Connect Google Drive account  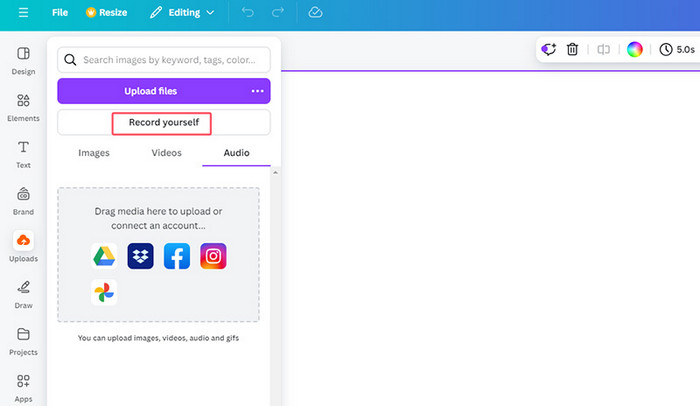point(104,256)
